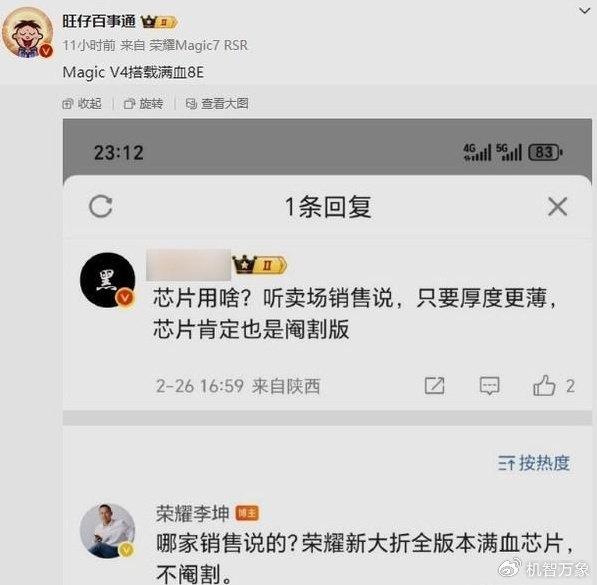View the full-size image via 查看大图
The image size is (597, 585).
[x=217, y=104]
